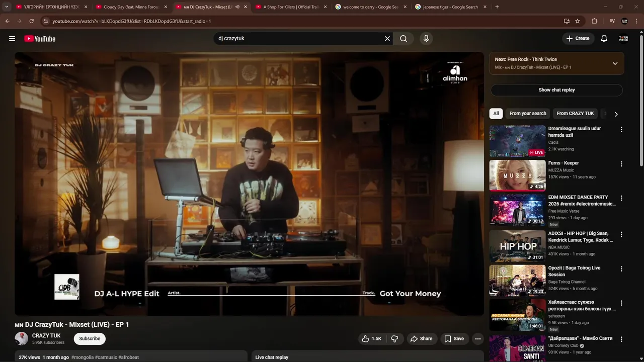Switch to japanese tiger Google Search tab
Viewport: 644px width, 362px height.
pos(450,7)
